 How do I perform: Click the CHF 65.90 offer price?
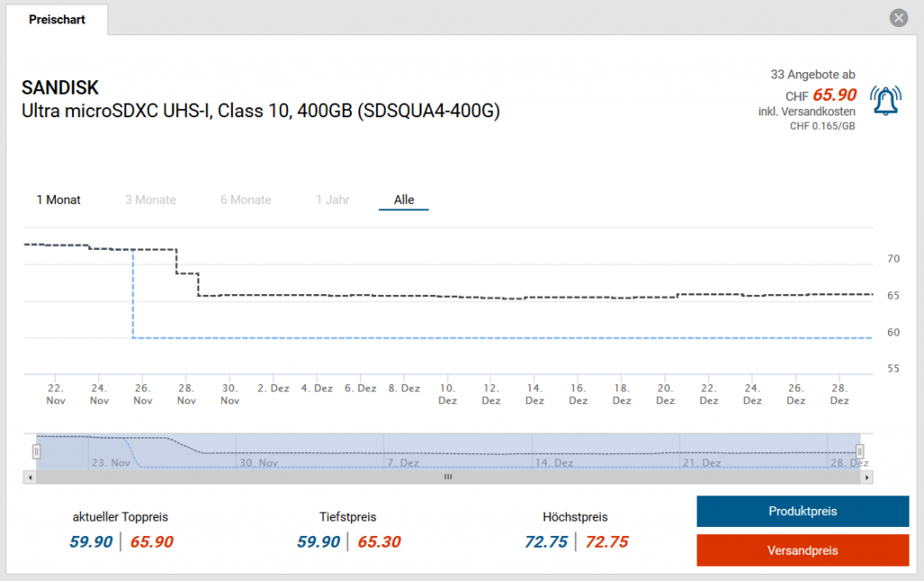pos(834,95)
